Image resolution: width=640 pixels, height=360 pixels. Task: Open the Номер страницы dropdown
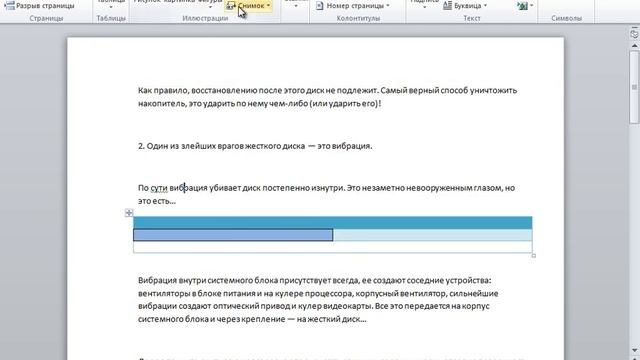[x=353, y=6]
